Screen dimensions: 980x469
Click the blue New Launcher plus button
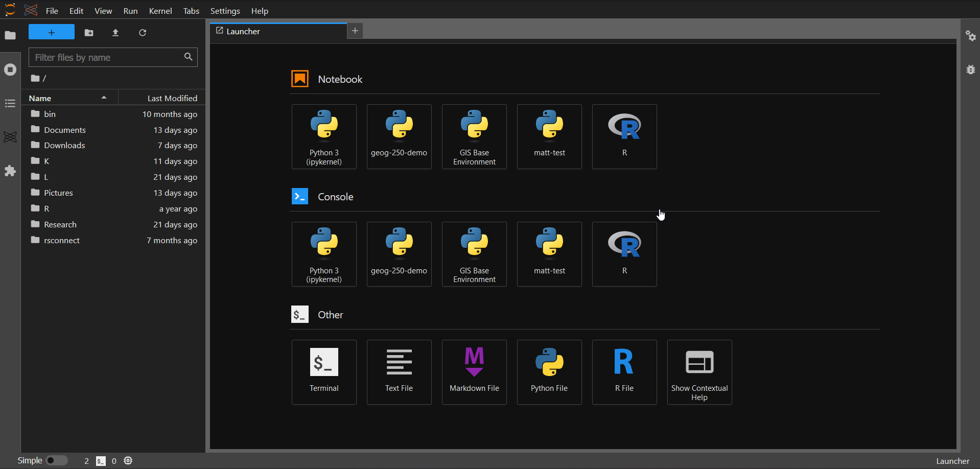point(52,32)
